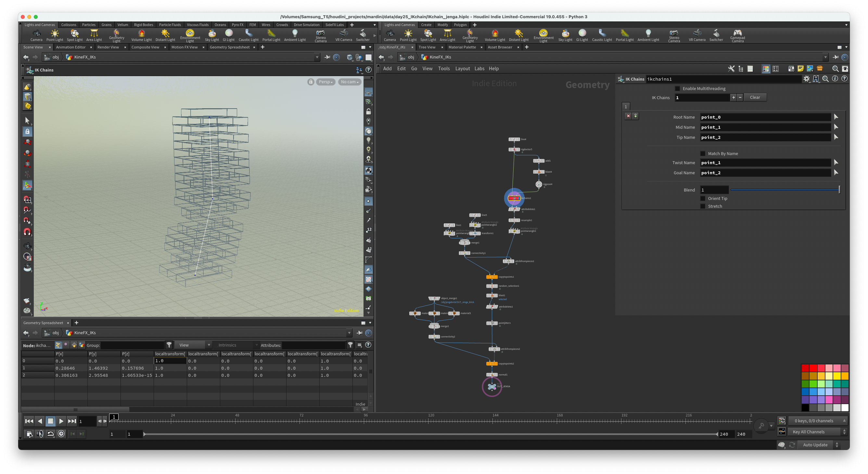Click the spreadsheet Group input field
868x474 pixels.
[x=132, y=345]
